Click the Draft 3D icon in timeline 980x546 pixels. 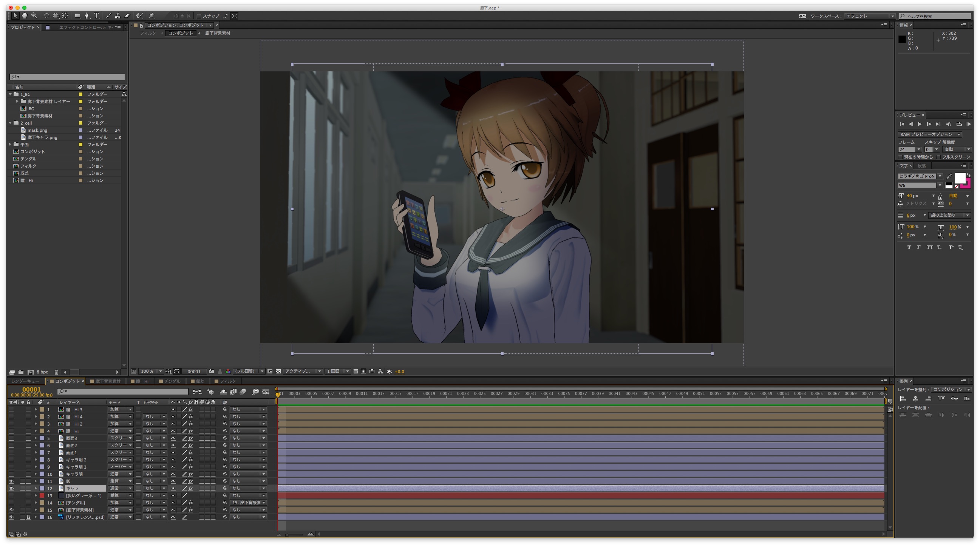[210, 392]
